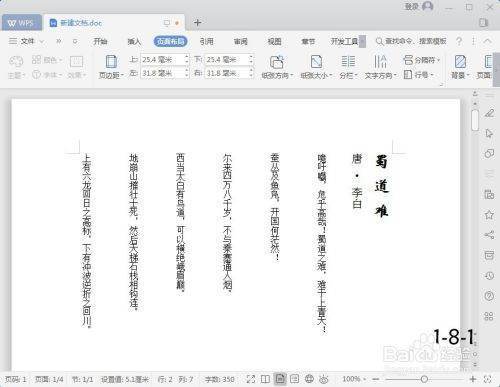The height and width of the screenshot is (387, 500).
Task: Open the Insert (插入) tab
Action: point(134,41)
